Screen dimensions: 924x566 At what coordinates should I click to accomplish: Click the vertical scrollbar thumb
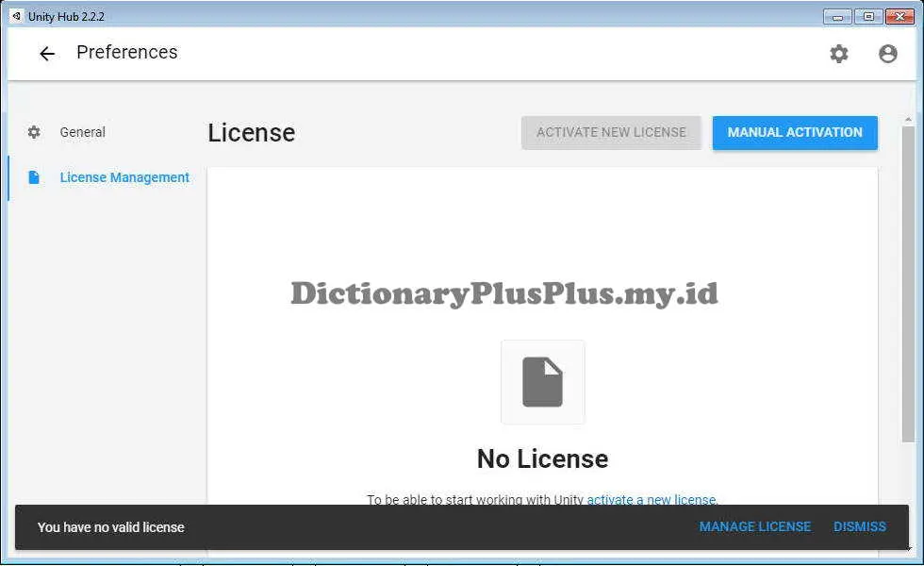point(908,284)
